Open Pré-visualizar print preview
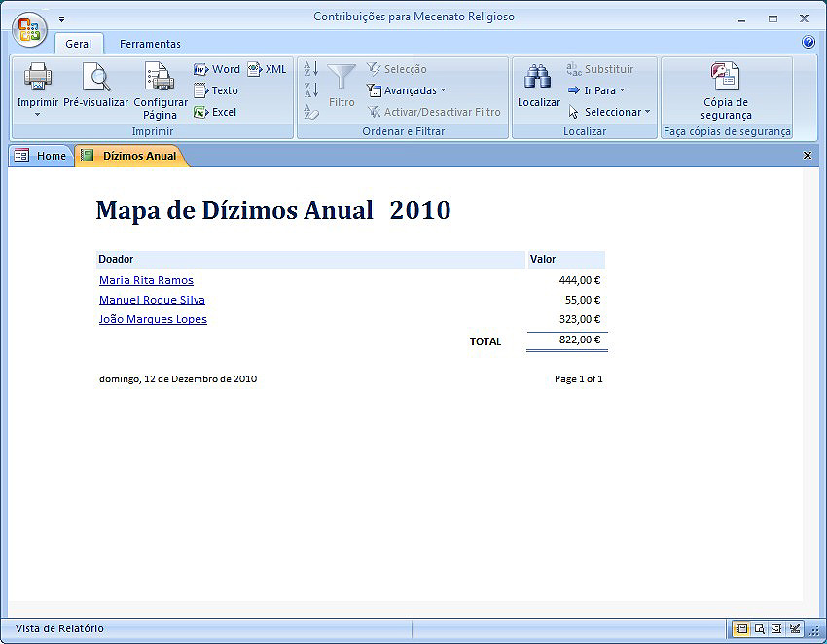 pyautogui.click(x=95, y=77)
